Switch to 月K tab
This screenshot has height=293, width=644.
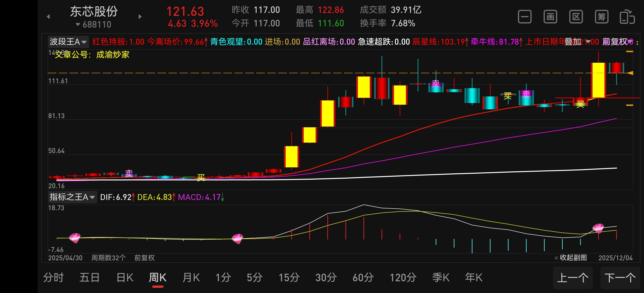191,277
